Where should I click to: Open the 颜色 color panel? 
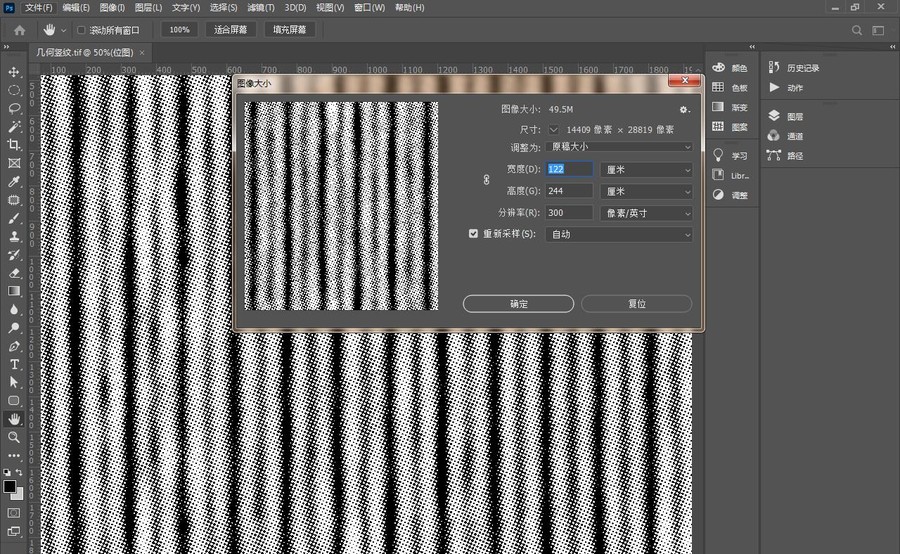click(730, 68)
